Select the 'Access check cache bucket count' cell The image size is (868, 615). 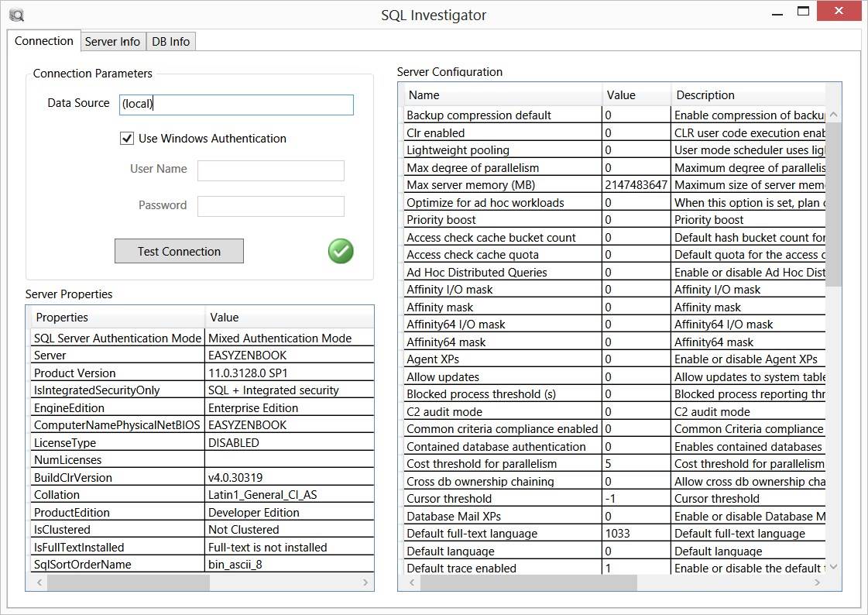(x=503, y=238)
